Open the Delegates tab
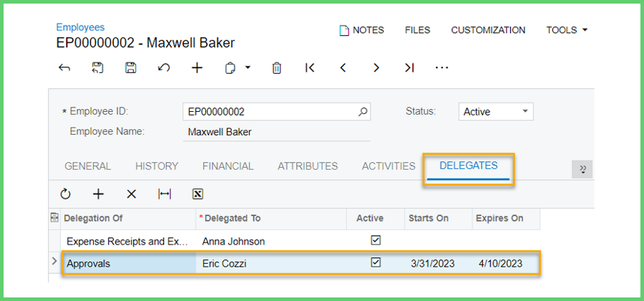Viewport: 644px width, 301px height. click(468, 166)
